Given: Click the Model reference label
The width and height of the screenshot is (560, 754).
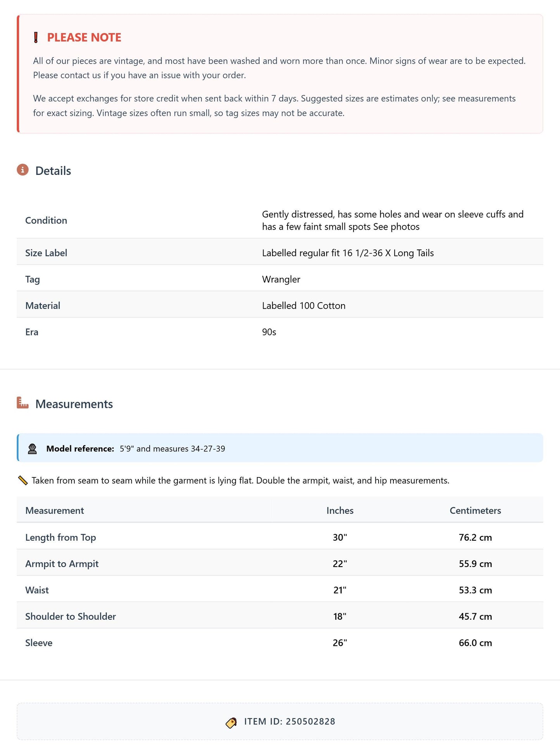Looking at the screenshot, I should (80, 449).
